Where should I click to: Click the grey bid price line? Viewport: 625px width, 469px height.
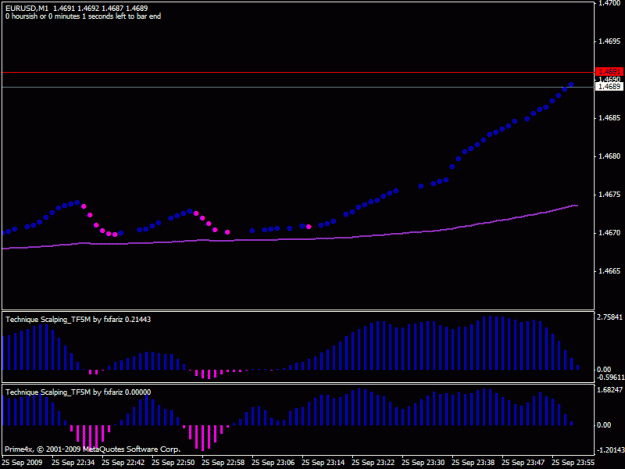[x=298, y=87]
